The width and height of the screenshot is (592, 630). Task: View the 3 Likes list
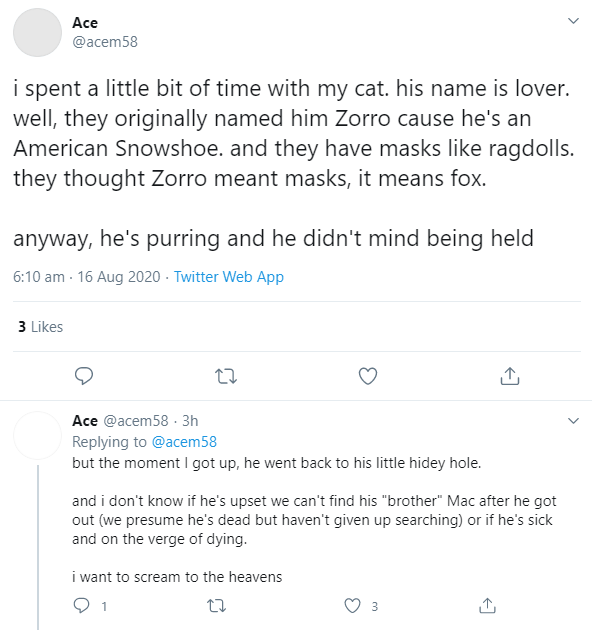pos(41,327)
